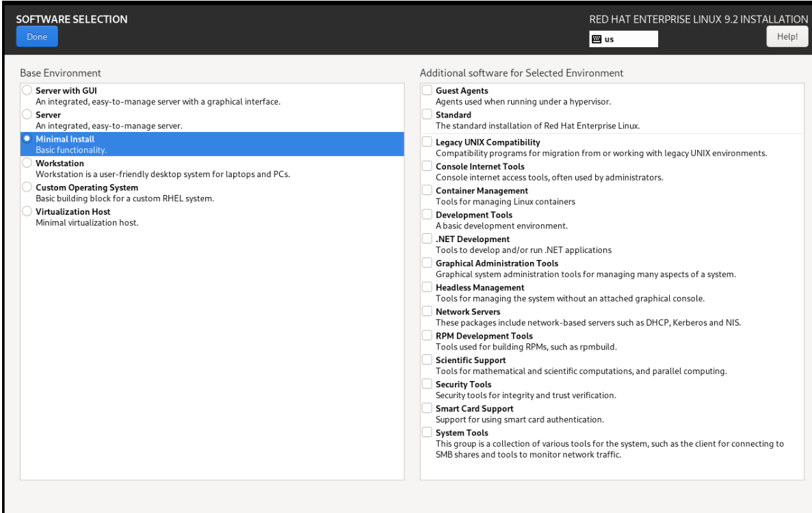812x513 pixels.
Task: Select the Virtualization Host radio button
Action: [27, 211]
